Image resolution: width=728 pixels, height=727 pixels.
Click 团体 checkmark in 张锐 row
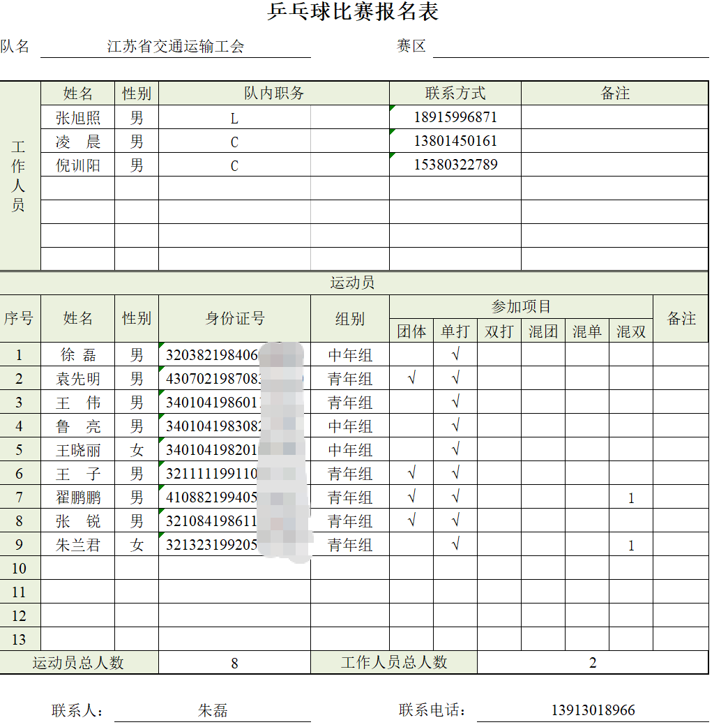tap(411, 520)
